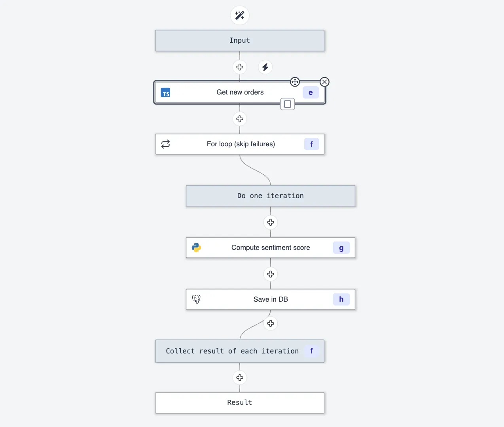Add step below the Input node
This screenshot has width=504, height=427.
point(240,67)
